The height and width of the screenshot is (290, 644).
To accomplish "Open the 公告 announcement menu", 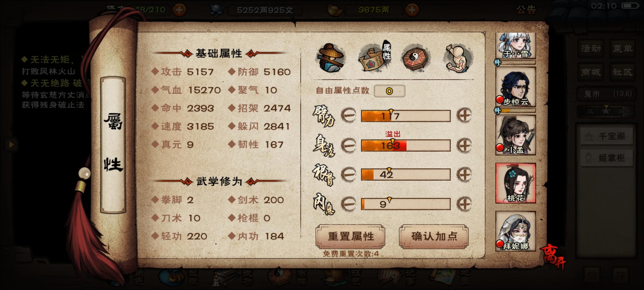I will tap(526, 10).
